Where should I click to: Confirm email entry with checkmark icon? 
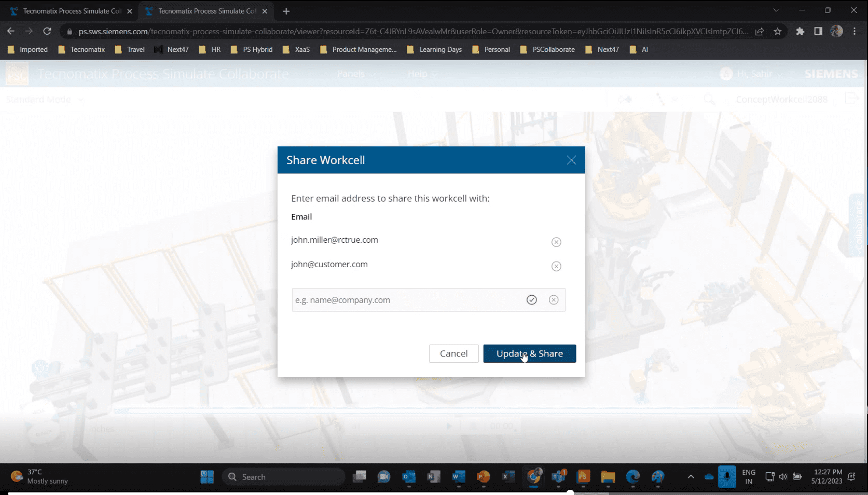tap(531, 300)
